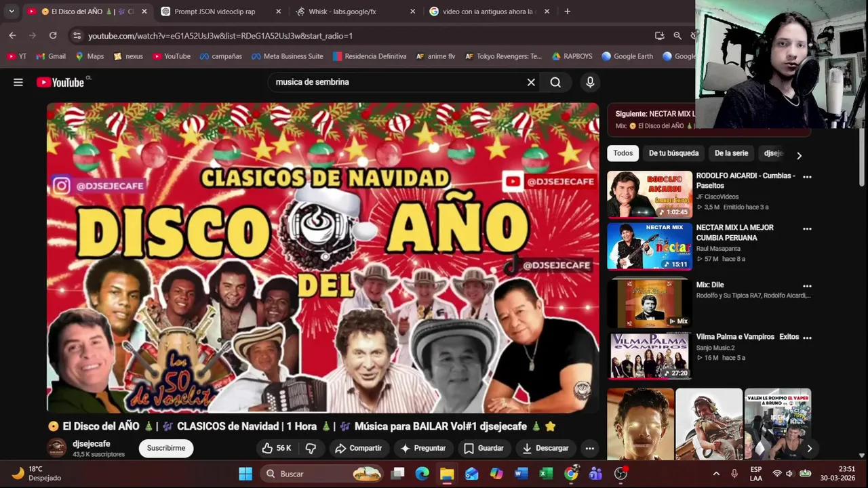868x488 pixels.
Task: Open Excel from the taskbar
Action: click(x=546, y=474)
